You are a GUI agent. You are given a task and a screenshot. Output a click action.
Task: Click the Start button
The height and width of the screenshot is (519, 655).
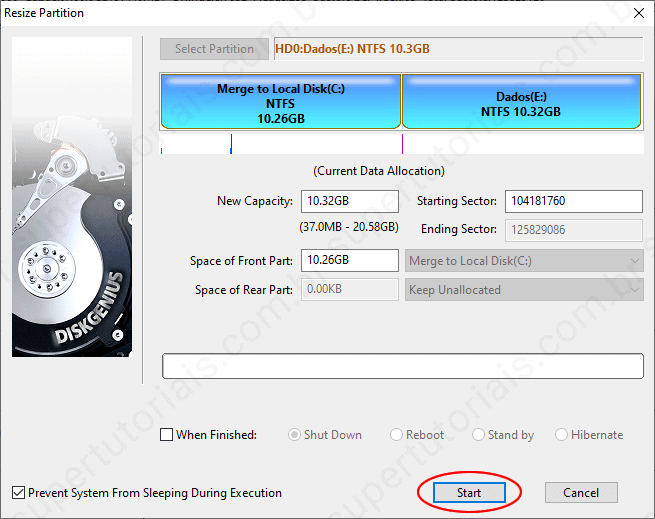pos(469,493)
